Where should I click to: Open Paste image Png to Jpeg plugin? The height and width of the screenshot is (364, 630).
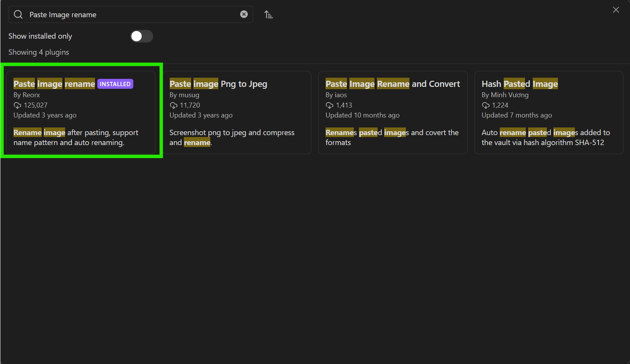click(x=237, y=113)
